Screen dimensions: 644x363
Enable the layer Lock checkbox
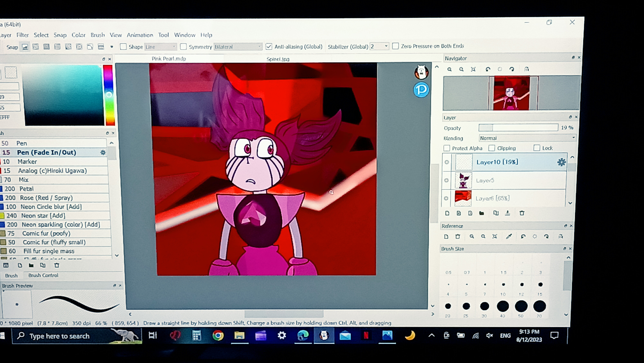pyautogui.click(x=536, y=148)
